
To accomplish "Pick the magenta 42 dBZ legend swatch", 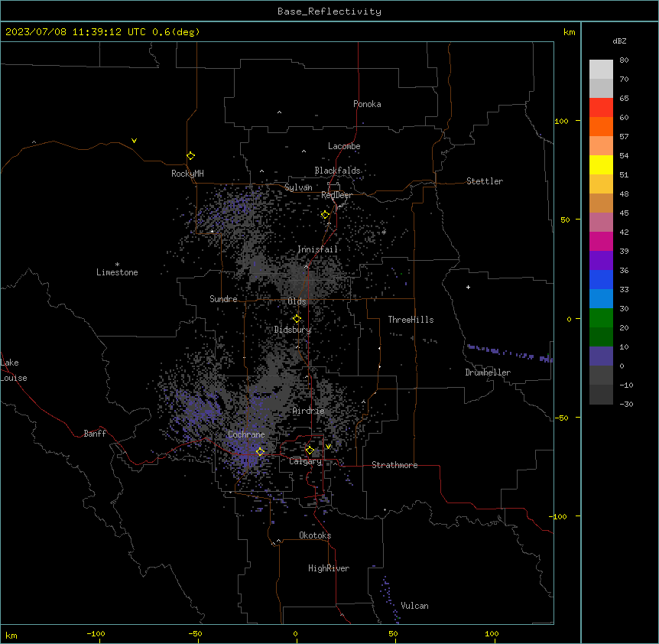I will [x=601, y=241].
